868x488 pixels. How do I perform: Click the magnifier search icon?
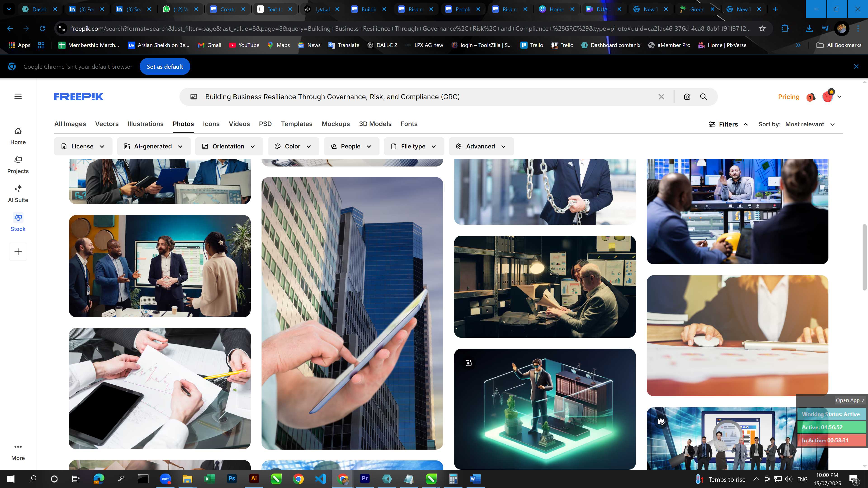pos(703,97)
